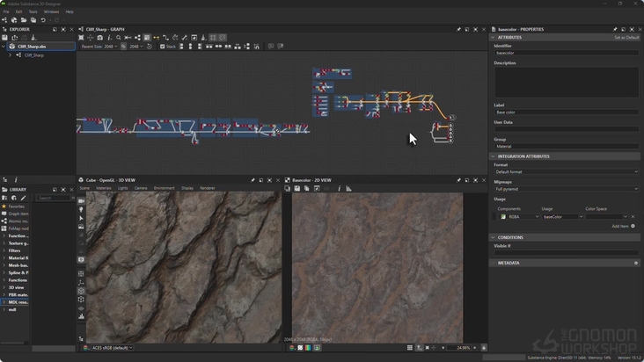This screenshot has height=362, width=644.
Task: Click the light bulb icon in 3D view sidebar
Action: (81, 209)
